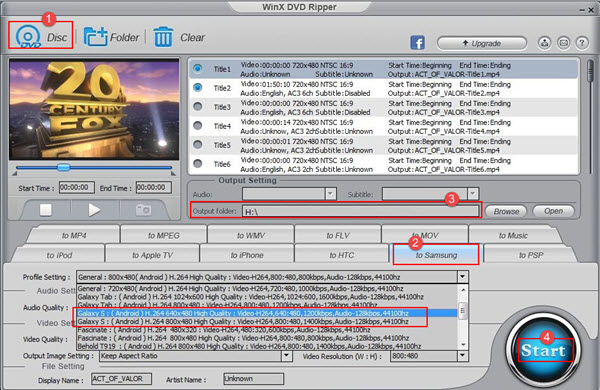Switch to the to WMV tab
This screenshot has width=600, height=390.
pyautogui.click(x=251, y=235)
